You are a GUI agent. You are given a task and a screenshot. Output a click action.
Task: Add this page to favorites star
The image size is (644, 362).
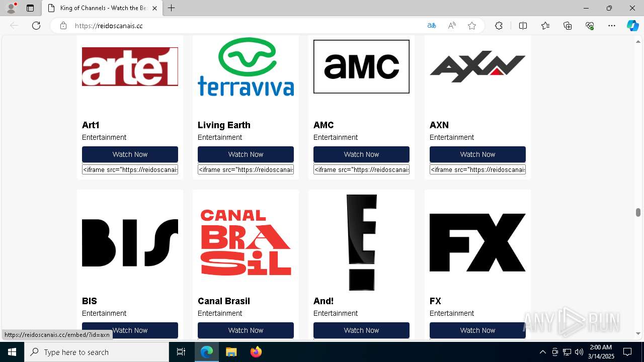pyautogui.click(x=472, y=26)
